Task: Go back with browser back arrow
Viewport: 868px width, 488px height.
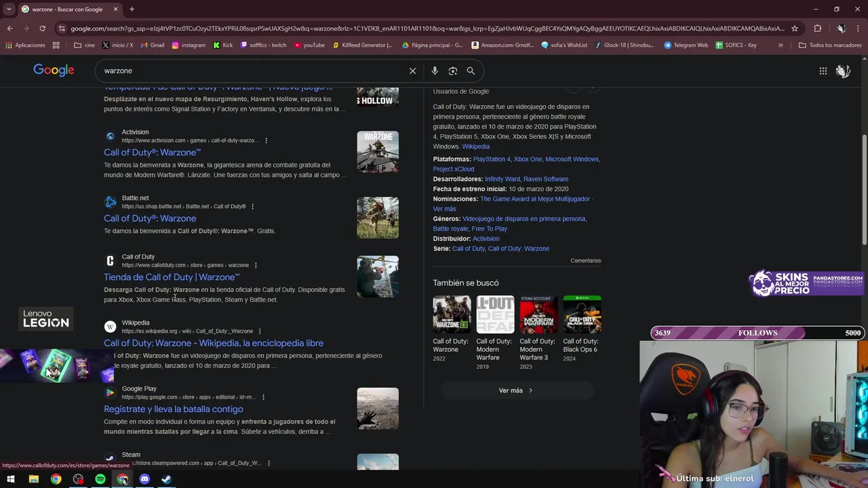Action: (9, 28)
